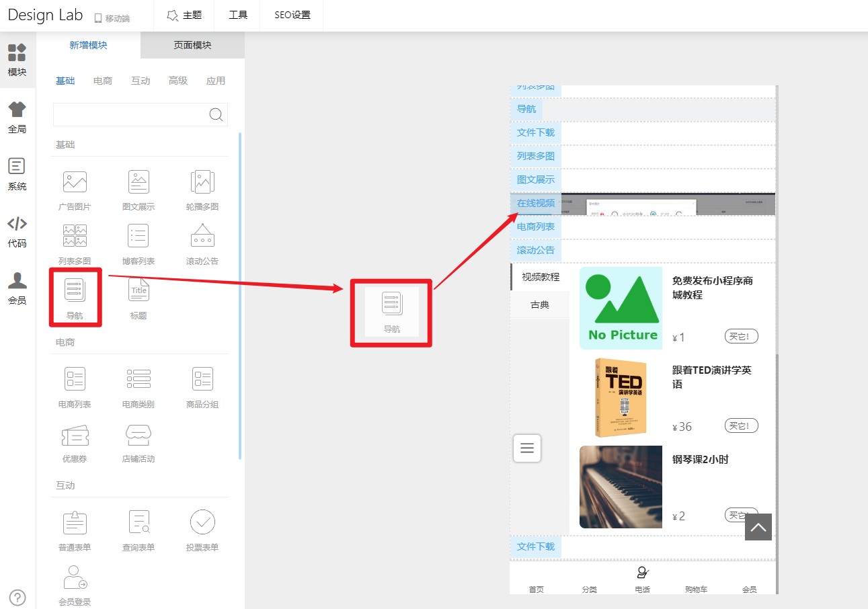
Task: Click the help question mark icon
Action: (x=17, y=597)
